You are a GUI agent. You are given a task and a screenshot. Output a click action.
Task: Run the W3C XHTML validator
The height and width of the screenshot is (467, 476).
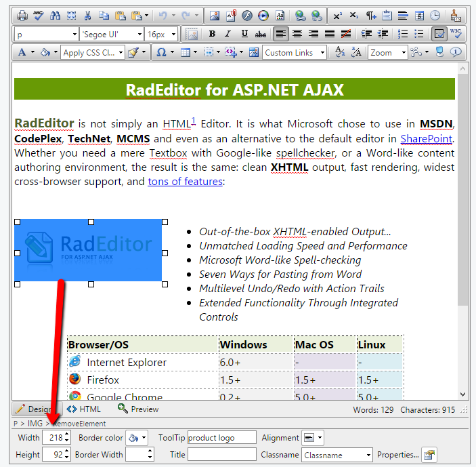456,34
